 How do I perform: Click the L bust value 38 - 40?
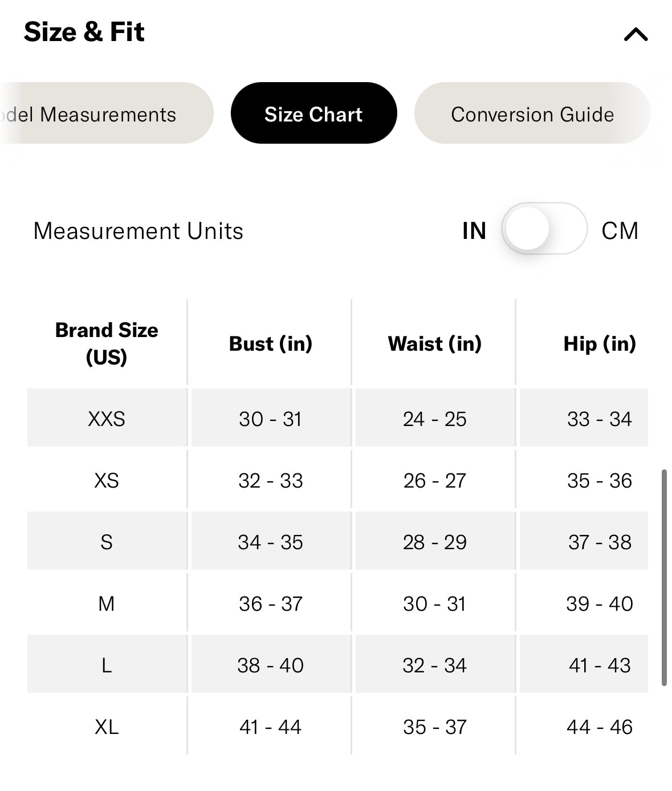tap(271, 666)
